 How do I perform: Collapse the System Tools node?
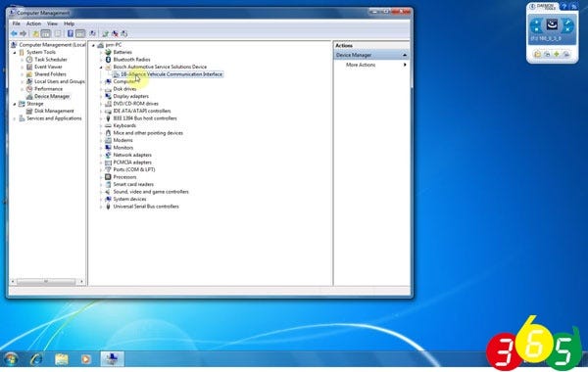(x=15, y=53)
